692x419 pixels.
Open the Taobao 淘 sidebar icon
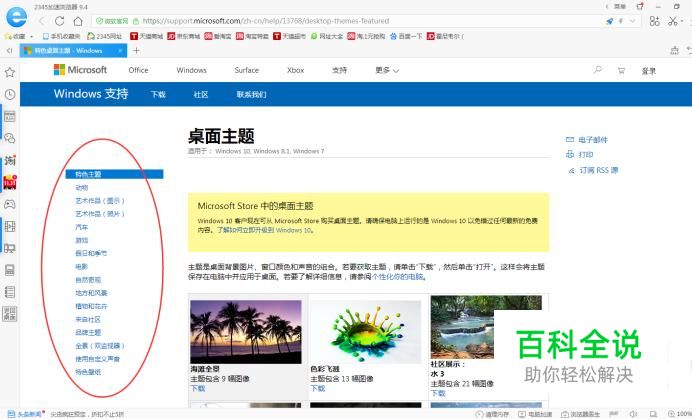[x=10, y=160]
